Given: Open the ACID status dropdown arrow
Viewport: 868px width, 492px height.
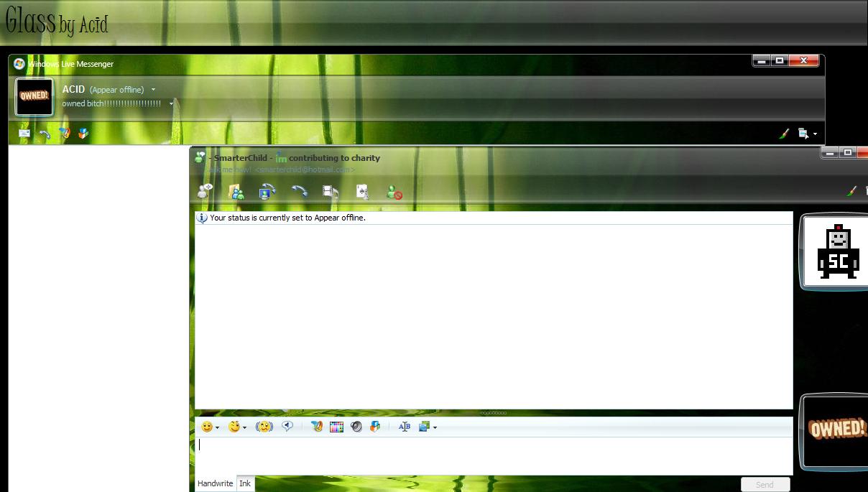Looking at the screenshot, I should click(x=153, y=90).
